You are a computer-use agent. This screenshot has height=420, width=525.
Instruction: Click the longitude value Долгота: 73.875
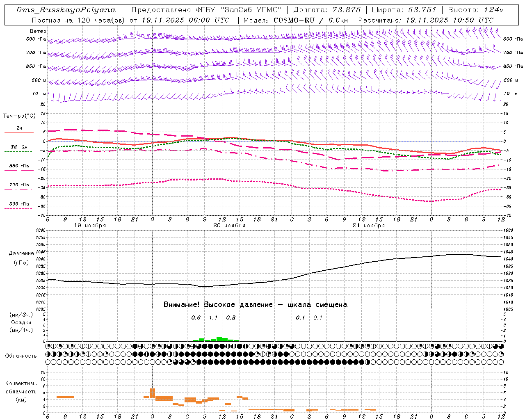click(327, 10)
